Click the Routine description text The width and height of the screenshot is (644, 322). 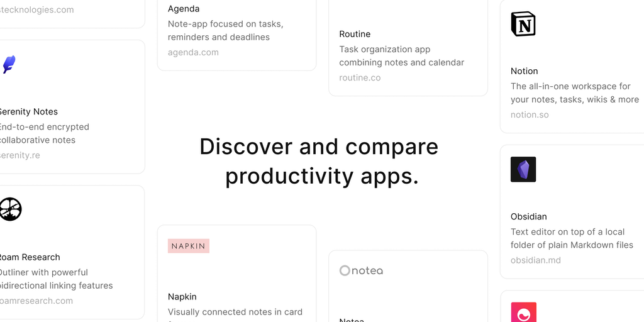click(x=401, y=56)
